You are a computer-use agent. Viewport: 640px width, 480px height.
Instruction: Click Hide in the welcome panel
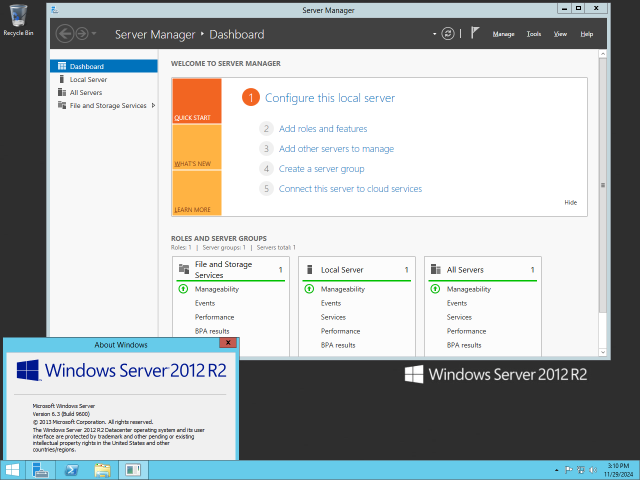coord(571,202)
